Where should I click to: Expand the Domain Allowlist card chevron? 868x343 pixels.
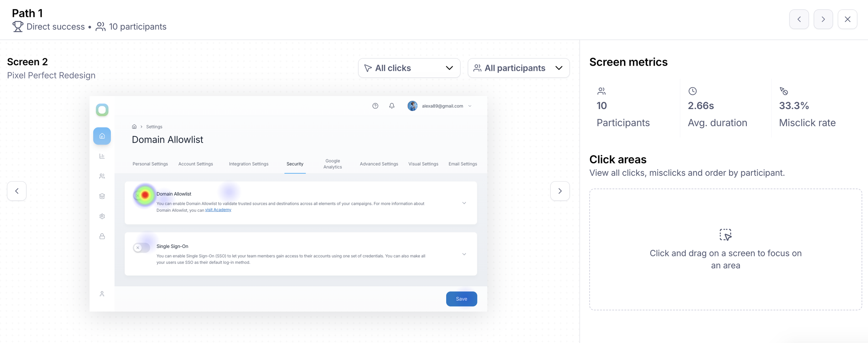tap(464, 203)
